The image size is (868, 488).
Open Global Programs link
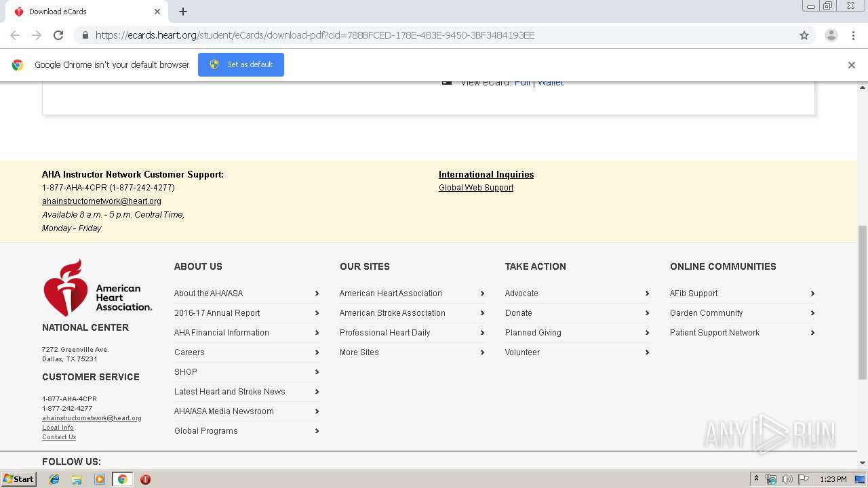(x=206, y=431)
